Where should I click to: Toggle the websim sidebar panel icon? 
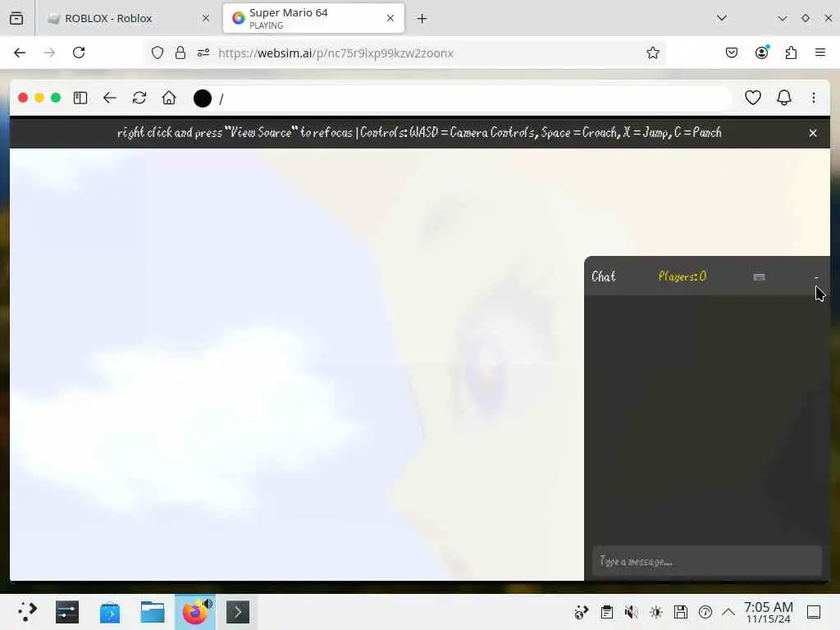tap(80, 98)
